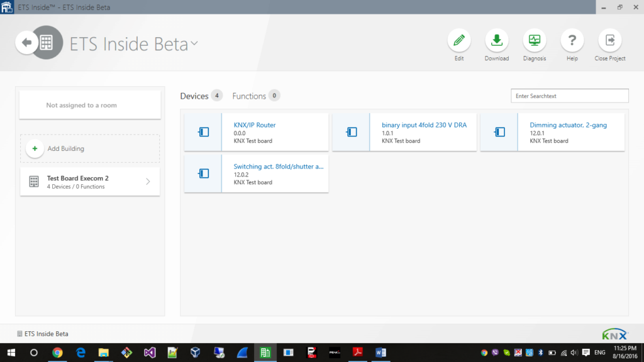The height and width of the screenshot is (362, 644).
Task: Click the volume speaker icon in the system tray
Action: pyautogui.click(x=574, y=353)
